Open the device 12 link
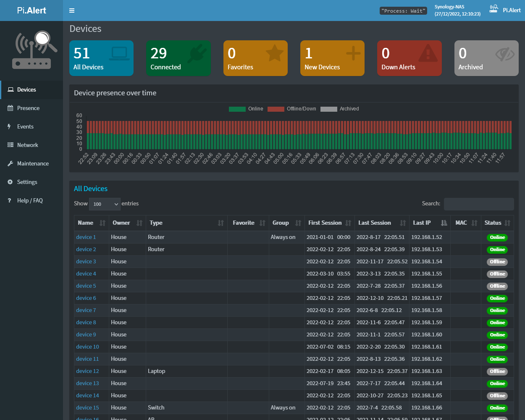Image resolution: width=525 pixels, height=420 pixels. pyautogui.click(x=87, y=371)
